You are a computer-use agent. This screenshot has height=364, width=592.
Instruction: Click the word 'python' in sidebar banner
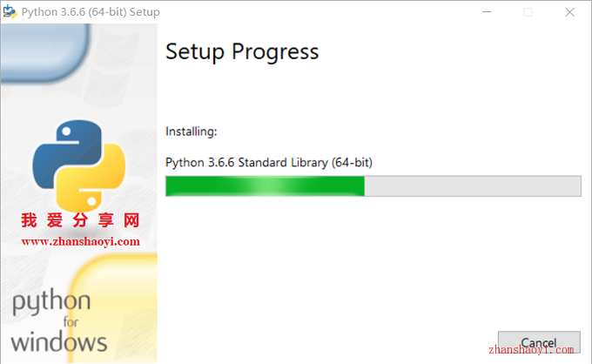[51, 301]
